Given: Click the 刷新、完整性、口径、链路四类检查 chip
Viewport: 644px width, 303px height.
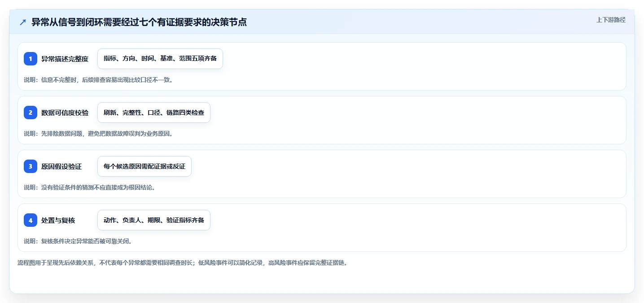Looking at the screenshot, I should click(x=154, y=113).
